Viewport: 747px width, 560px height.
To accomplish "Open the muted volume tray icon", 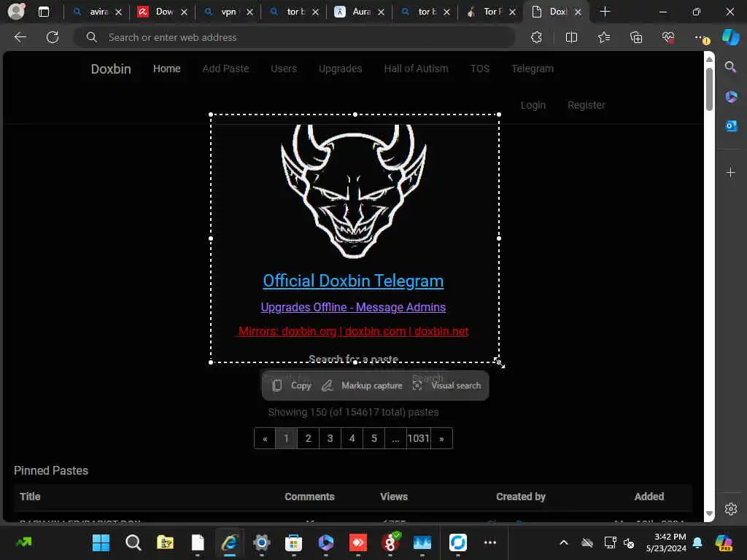I will [x=629, y=542].
